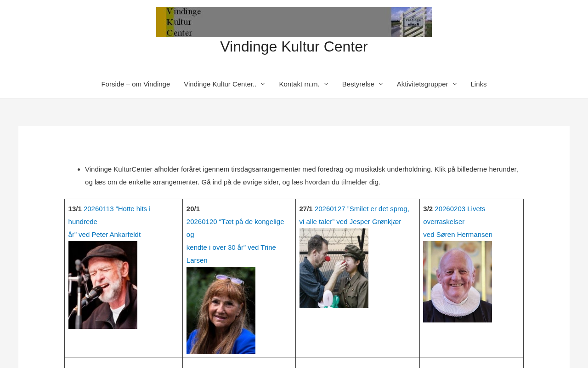Image resolution: width=588 pixels, height=368 pixels.
Task: Open the Links menu item
Action: [479, 84]
